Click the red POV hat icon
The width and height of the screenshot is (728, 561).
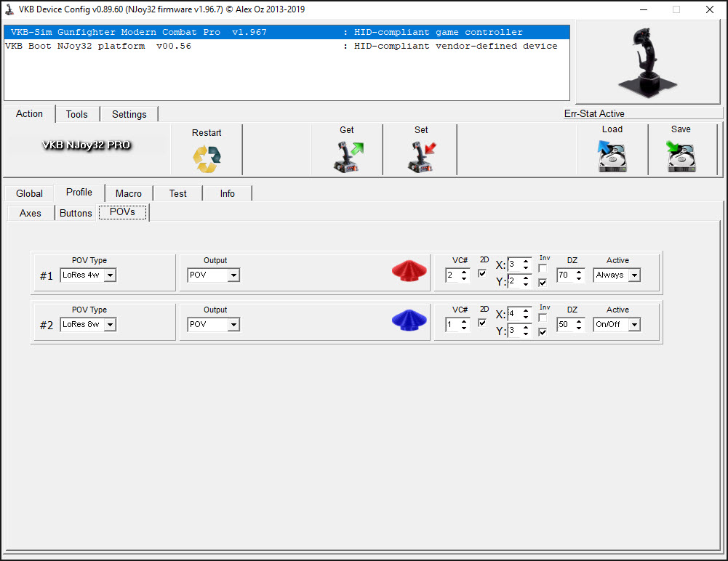[409, 270]
